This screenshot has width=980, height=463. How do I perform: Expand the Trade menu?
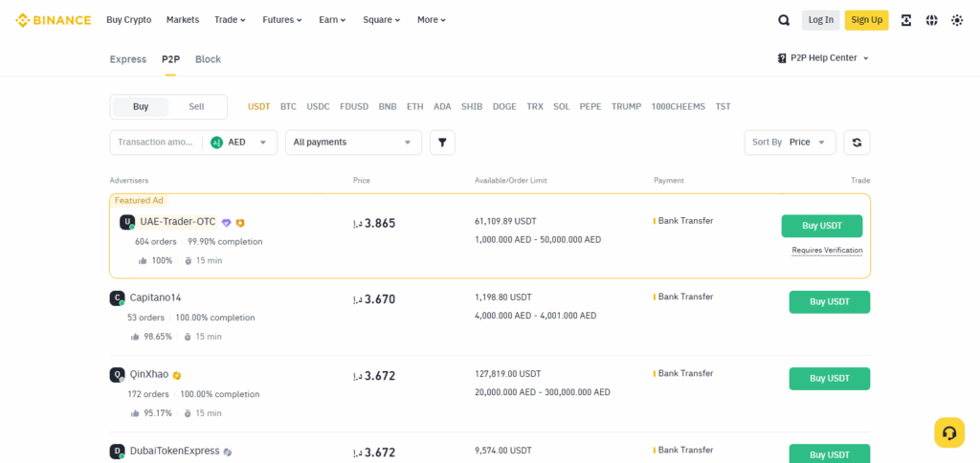point(230,20)
